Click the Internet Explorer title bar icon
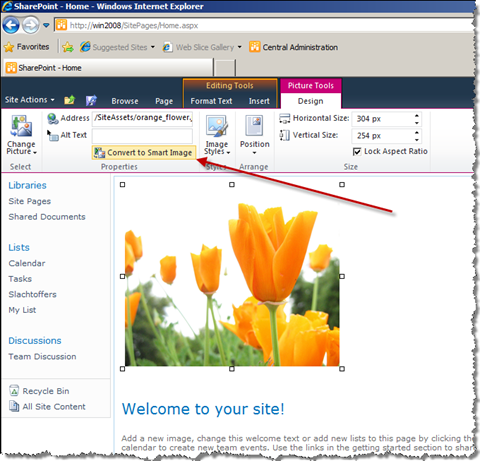 click(7, 6)
